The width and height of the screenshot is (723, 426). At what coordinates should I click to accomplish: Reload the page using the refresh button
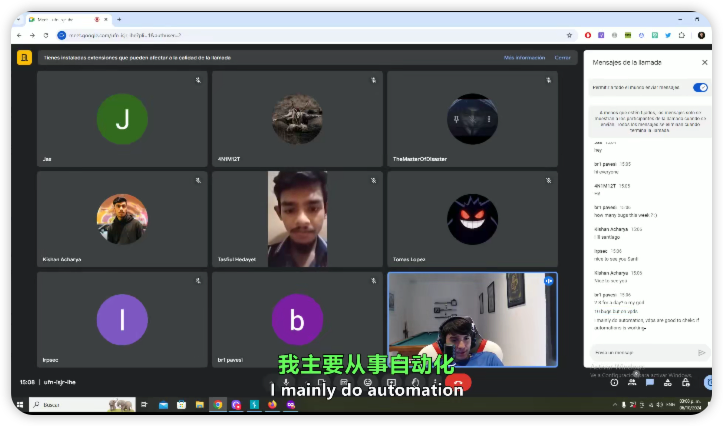pyautogui.click(x=45, y=35)
